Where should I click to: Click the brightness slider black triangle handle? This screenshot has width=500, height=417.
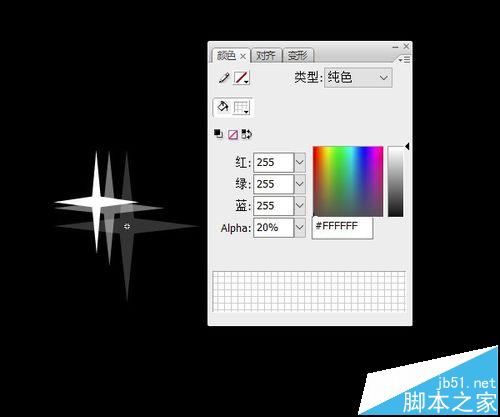(x=407, y=146)
